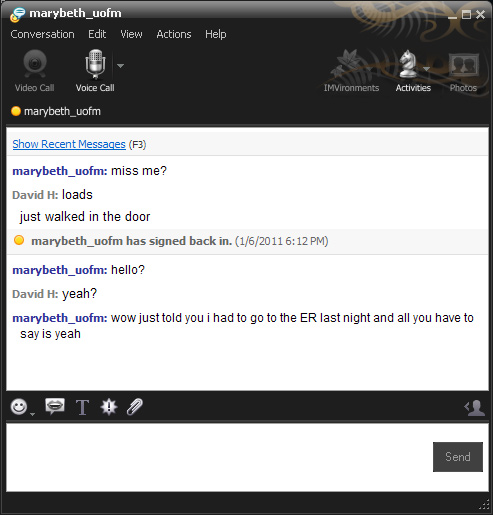Open the emoticons smiley picker
The width and height of the screenshot is (493, 515).
[19, 407]
